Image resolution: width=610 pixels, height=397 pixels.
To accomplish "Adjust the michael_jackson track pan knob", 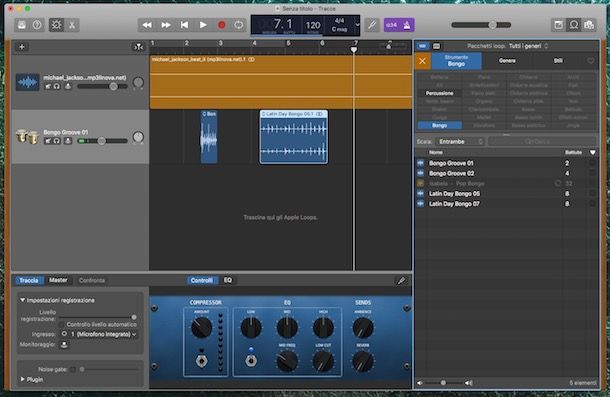I will 138,83.
